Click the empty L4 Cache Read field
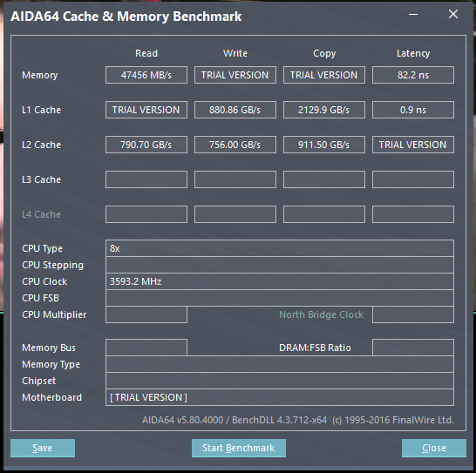This screenshot has height=473, width=476. click(146, 214)
